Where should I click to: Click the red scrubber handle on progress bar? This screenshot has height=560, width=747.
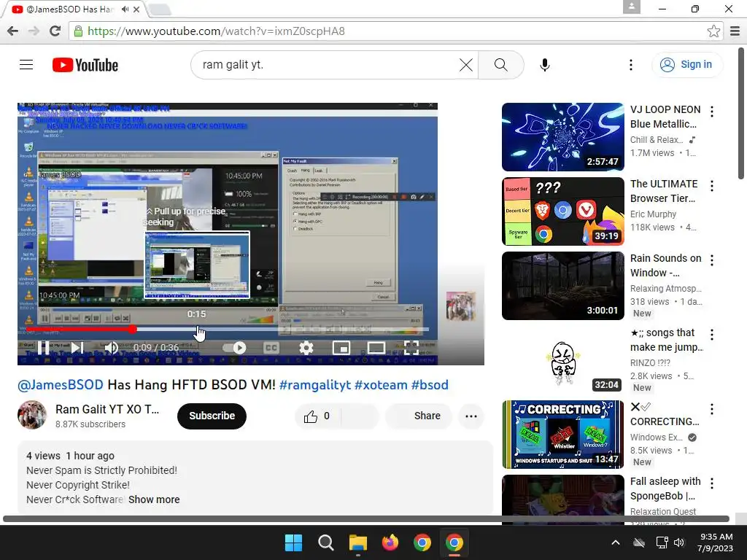133,329
